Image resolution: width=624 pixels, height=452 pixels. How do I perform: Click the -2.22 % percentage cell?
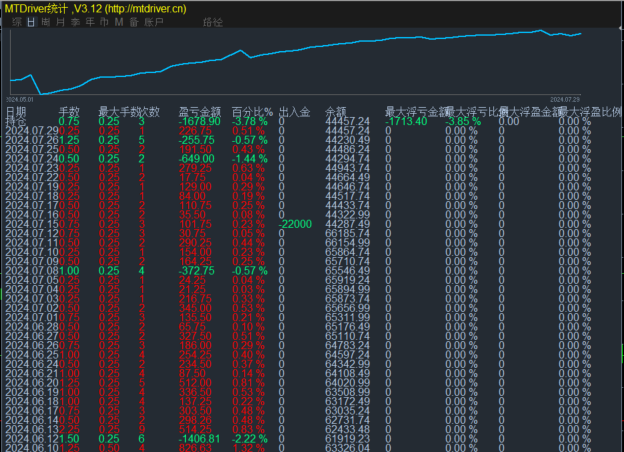coord(250,439)
